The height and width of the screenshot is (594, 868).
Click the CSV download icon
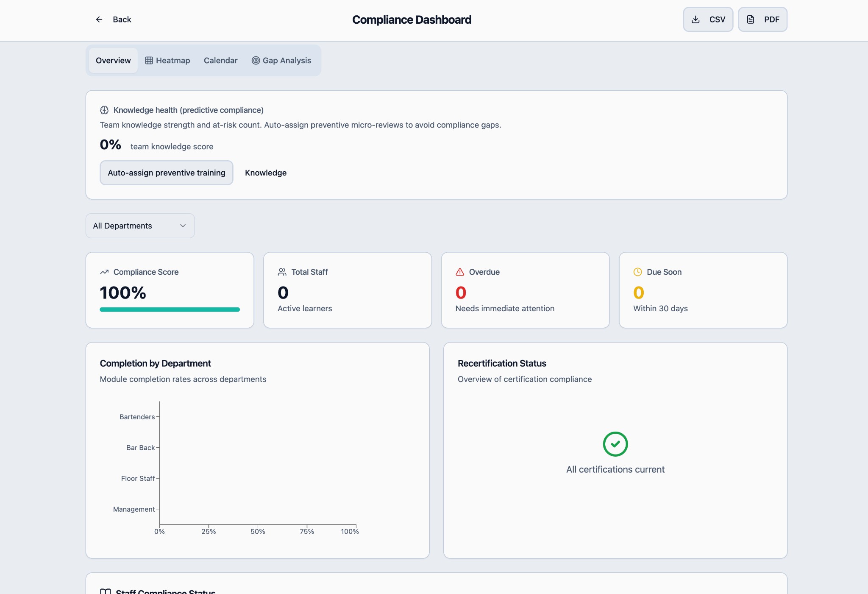pyautogui.click(x=696, y=19)
